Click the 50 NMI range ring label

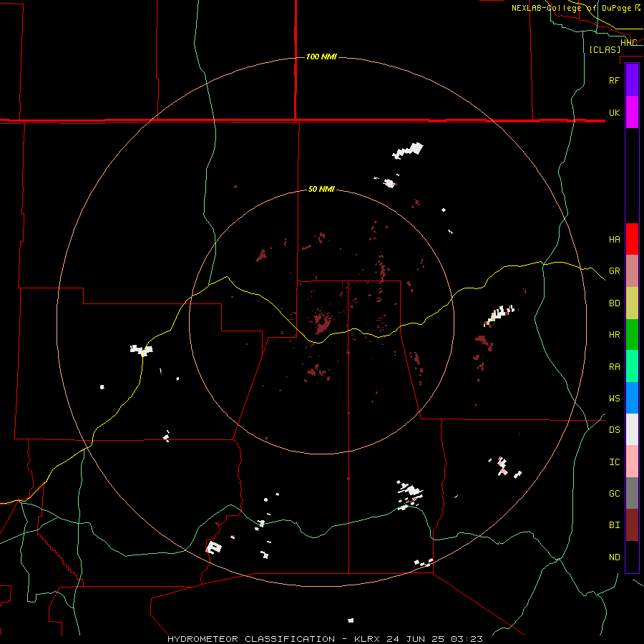[321, 189]
